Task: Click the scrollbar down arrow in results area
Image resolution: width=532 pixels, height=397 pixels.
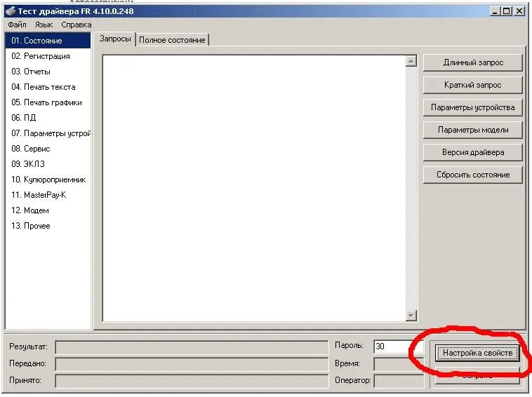Action: (411, 316)
